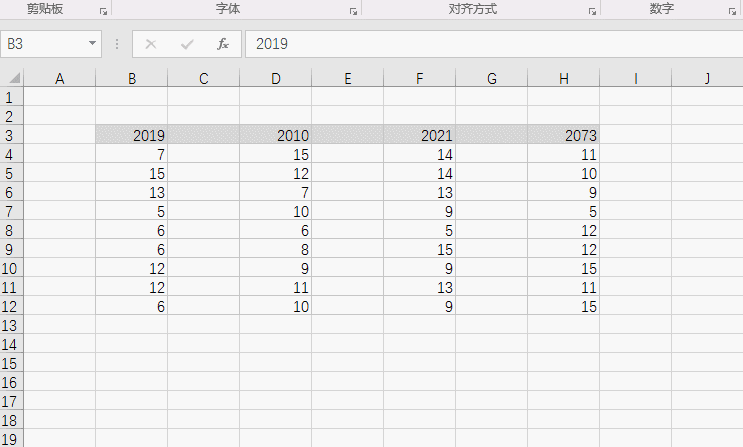Viewport: 743px width, 447px height.
Task: Select cell F3 with value 2021
Action: [419, 135]
